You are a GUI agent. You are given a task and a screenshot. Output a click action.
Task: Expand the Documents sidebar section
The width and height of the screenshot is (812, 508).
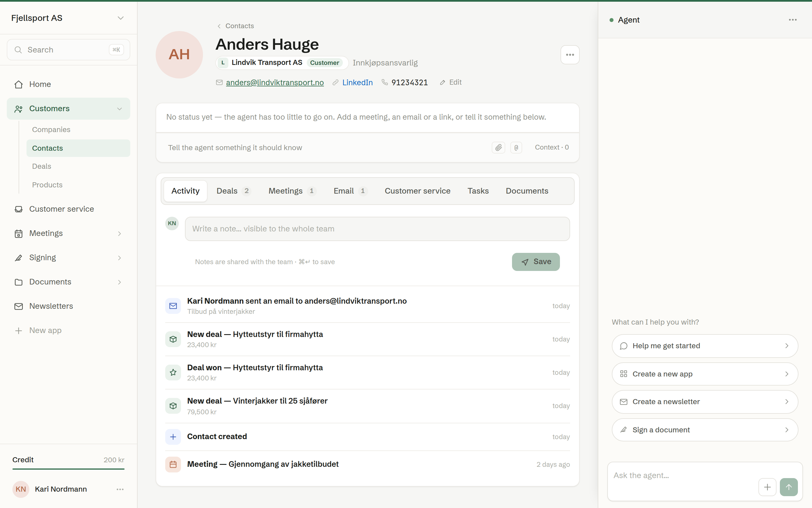coord(120,282)
